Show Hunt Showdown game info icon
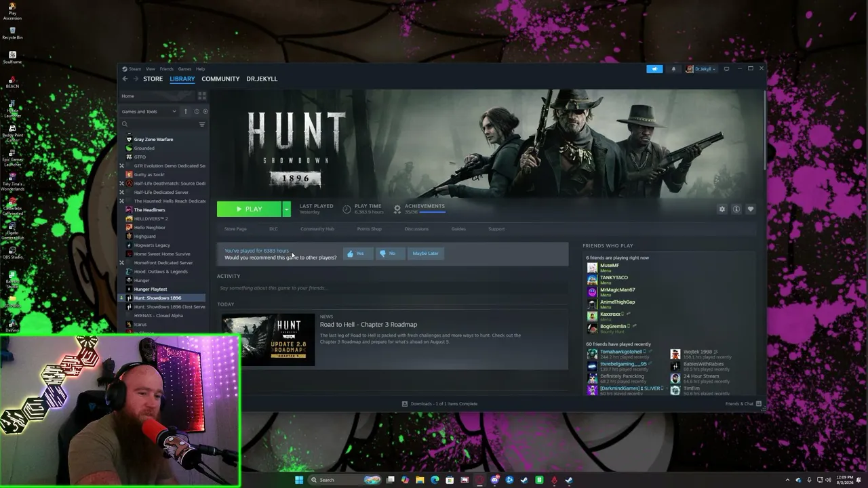This screenshot has width=868, height=488. (736, 209)
